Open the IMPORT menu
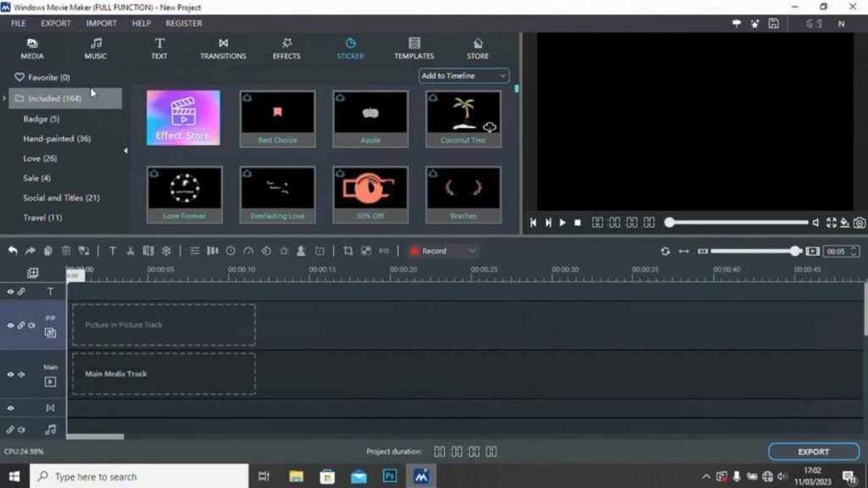Image resolution: width=868 pixels, height=488 pixels. click(102, 23)
